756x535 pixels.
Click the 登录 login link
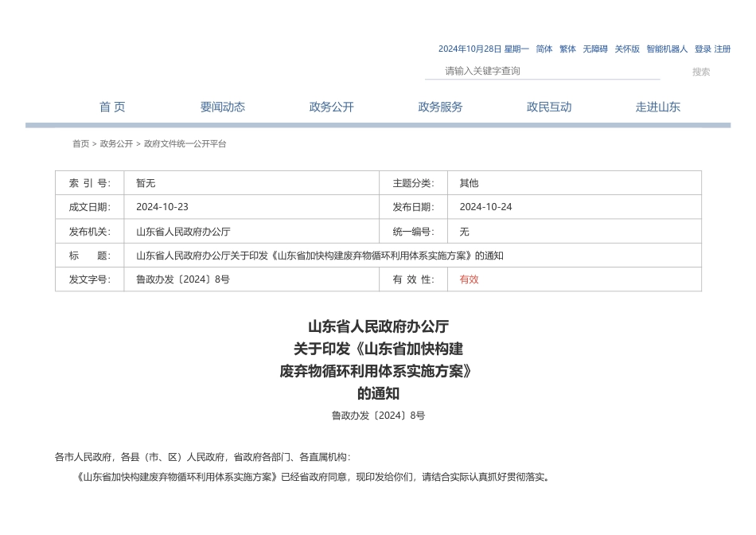703,49
